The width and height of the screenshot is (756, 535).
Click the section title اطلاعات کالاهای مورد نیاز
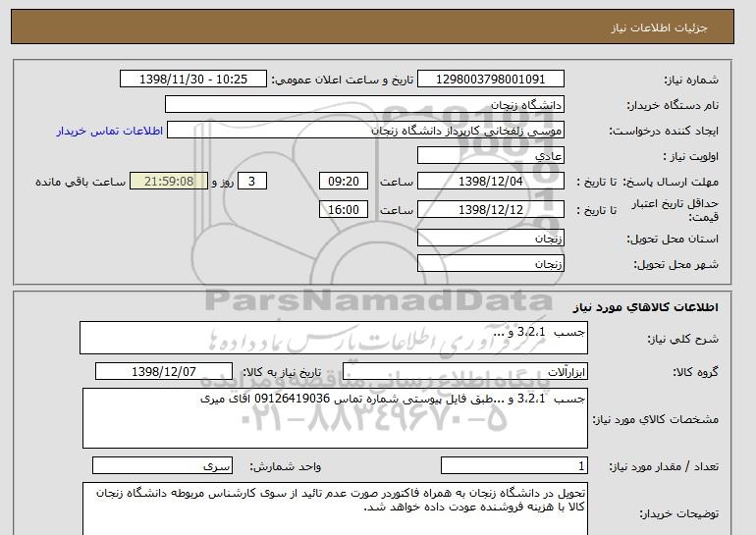[x=645, y=307]
